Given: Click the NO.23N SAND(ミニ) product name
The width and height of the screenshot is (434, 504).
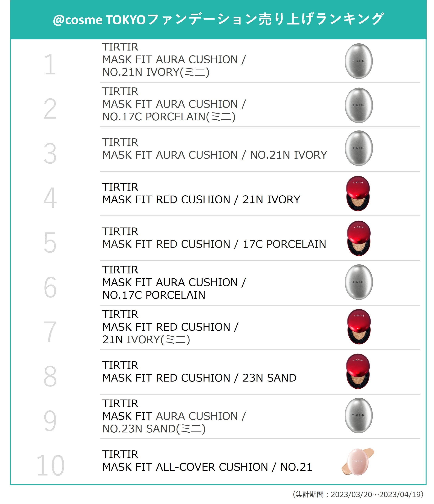Looking at the screenshot, I should (154, 429).
